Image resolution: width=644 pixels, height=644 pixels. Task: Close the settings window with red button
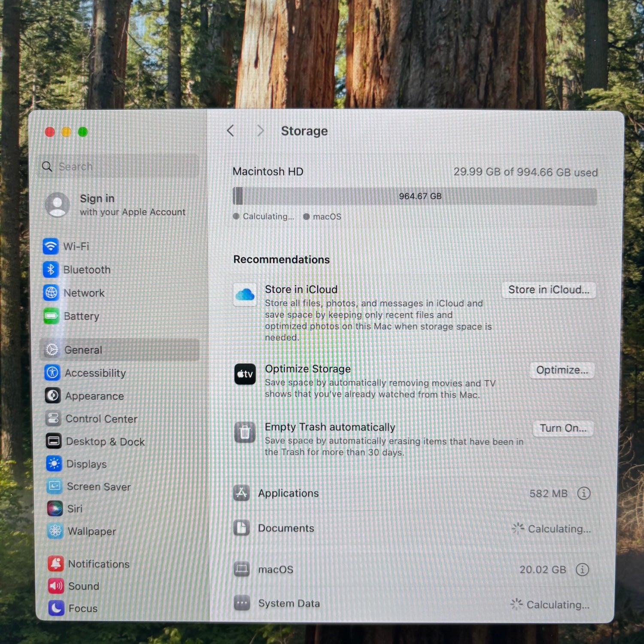click(x=50, y=132)
